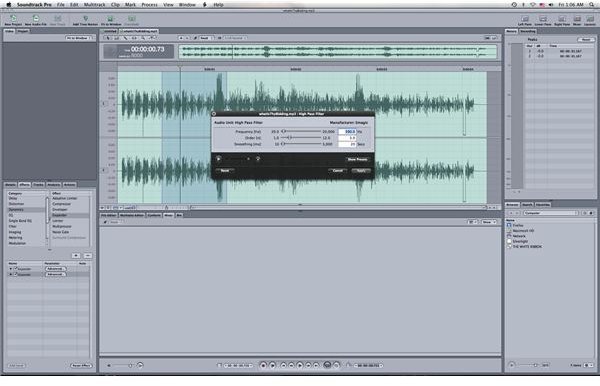Image resolution: width=600 pixels, height=386 pixels.
Task: Click the Order slider in filter dialog
Action: 302,137
